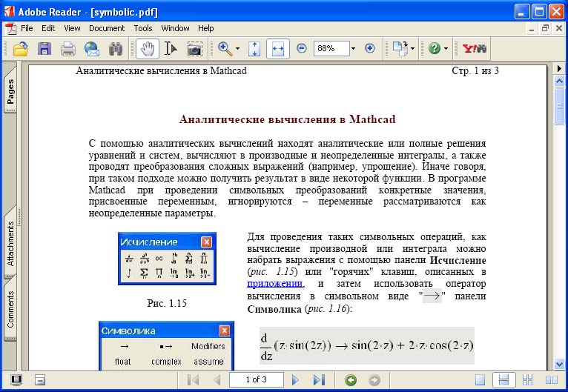Open the Edit menu
The height and width of the screenshot is (392, 568).
48,28
